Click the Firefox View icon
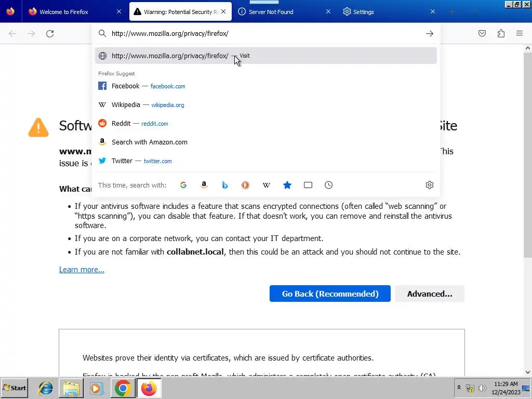This screenshot has width=532, height=399. (x=10, y=11)
